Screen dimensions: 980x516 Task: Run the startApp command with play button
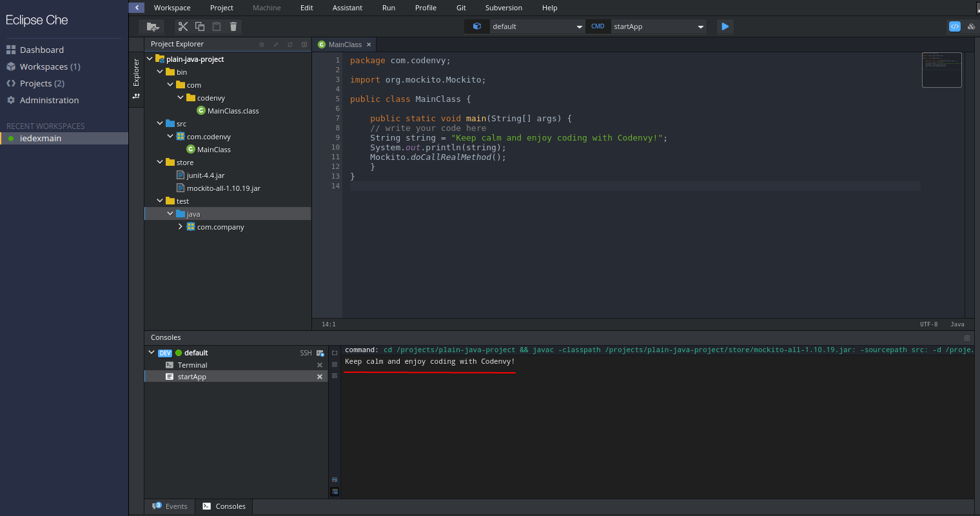[725, 26]
